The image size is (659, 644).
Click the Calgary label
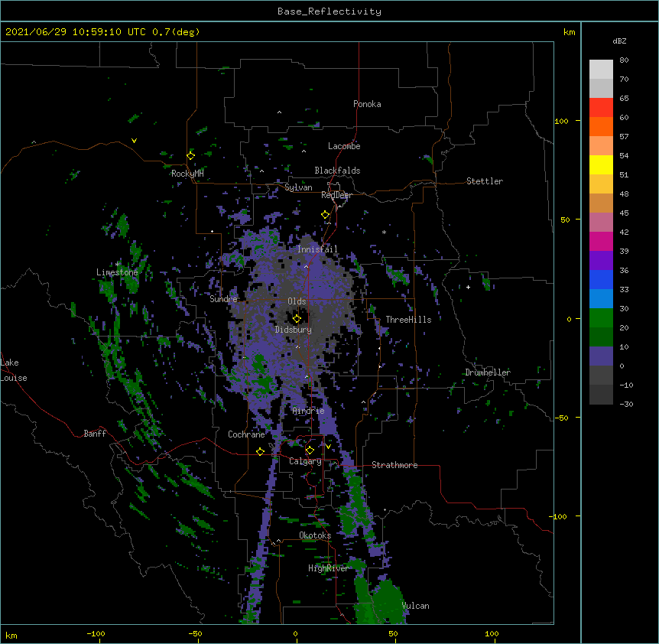pyautogui.click(x=305, y=461)
